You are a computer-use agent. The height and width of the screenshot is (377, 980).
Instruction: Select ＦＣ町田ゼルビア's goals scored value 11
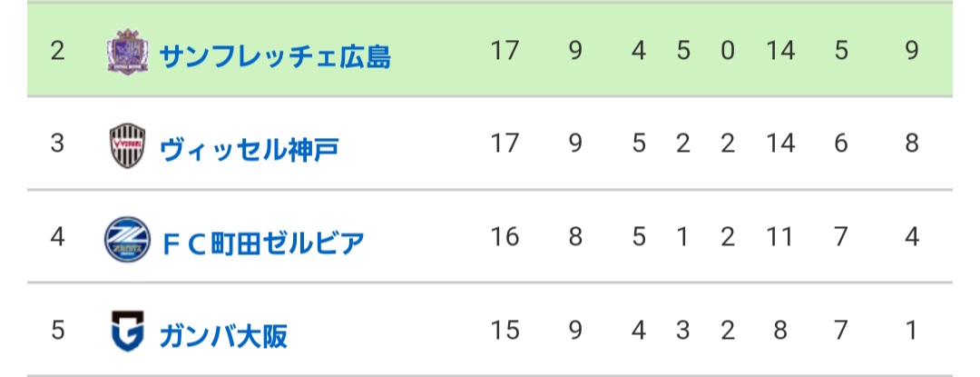click(x=779, y=238)
